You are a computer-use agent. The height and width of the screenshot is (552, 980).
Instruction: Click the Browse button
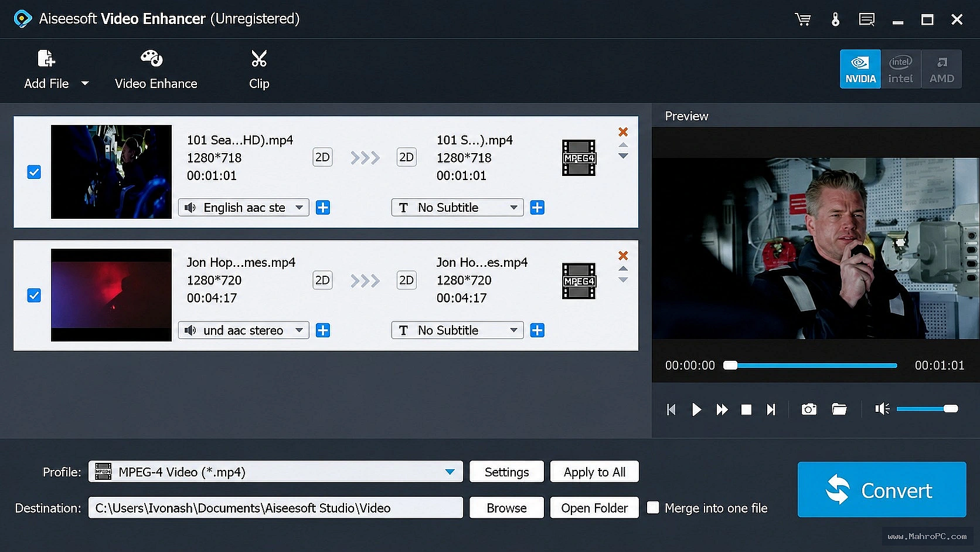506,507
